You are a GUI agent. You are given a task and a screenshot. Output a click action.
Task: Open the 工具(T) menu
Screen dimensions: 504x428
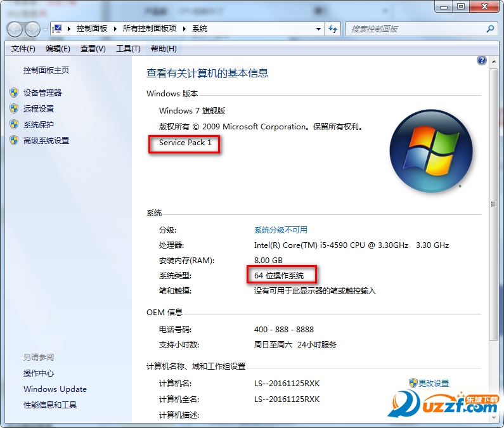[128, 49]
